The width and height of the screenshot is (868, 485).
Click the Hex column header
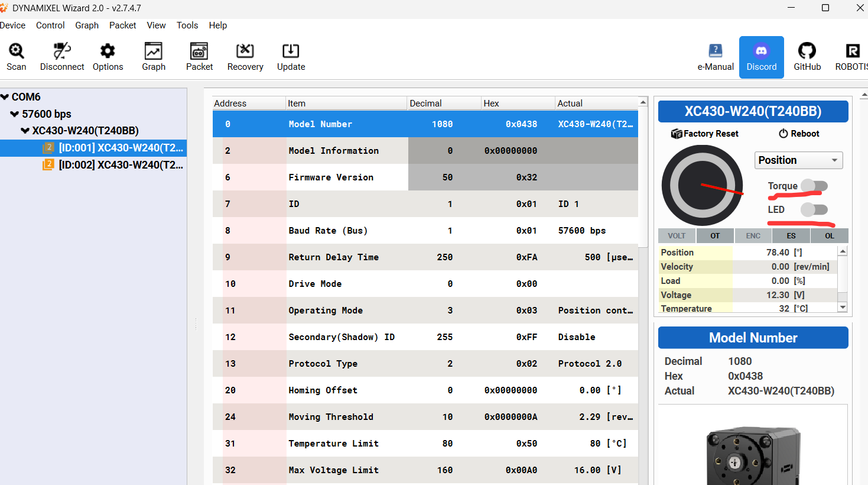tap(518, 103)
